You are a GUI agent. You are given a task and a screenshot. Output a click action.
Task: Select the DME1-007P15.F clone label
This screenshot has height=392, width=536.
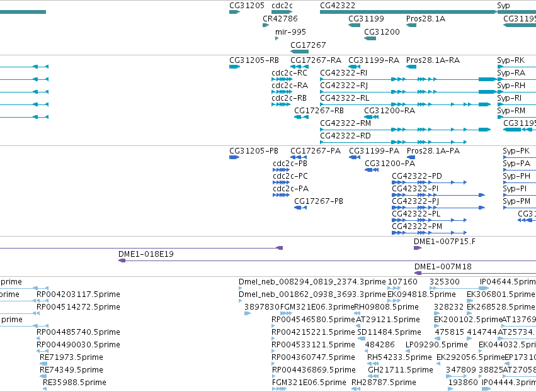445,242
